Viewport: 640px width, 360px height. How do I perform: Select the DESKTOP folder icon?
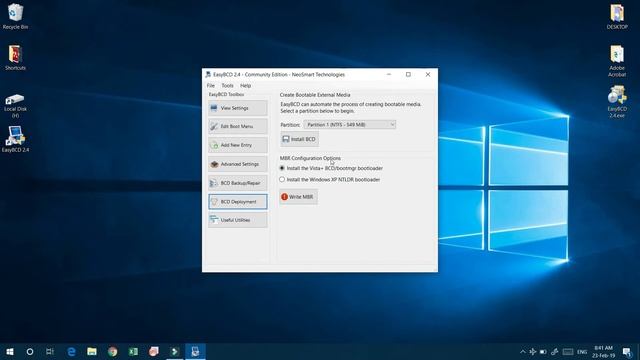point(617,16)
